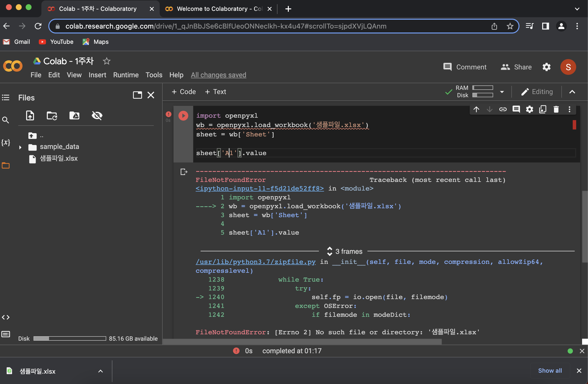Open more cell actions menu

570,109
